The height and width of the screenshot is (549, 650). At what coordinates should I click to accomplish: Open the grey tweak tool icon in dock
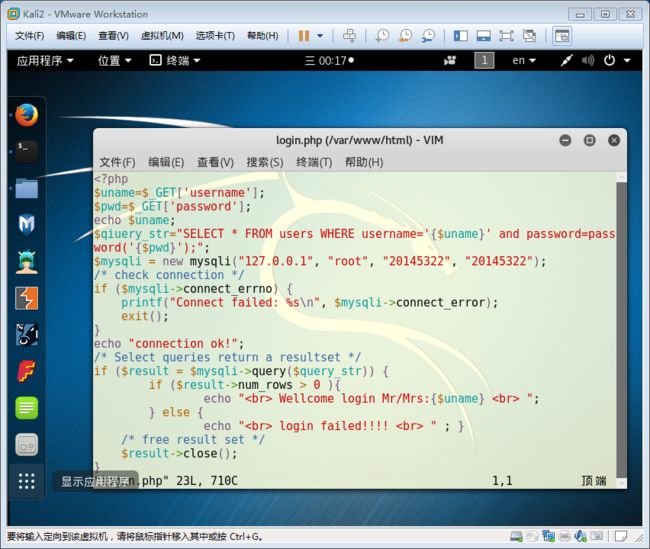27,445
